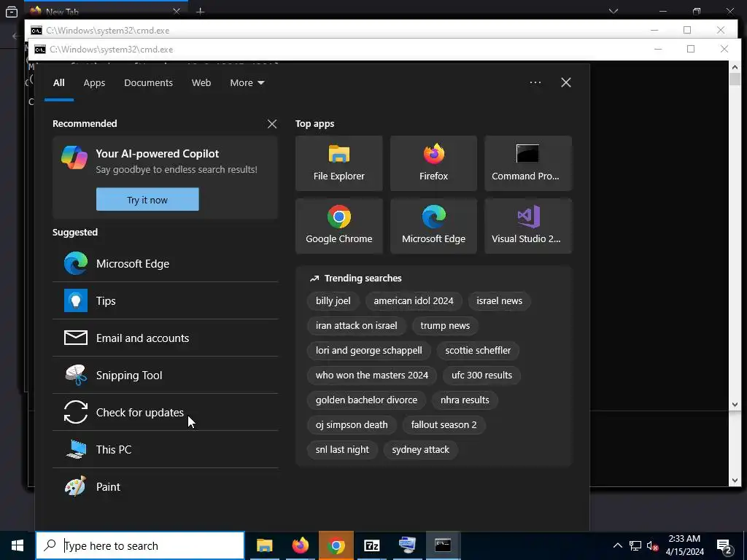
Task: Search lori and george schappell
Action: point(368,351)
